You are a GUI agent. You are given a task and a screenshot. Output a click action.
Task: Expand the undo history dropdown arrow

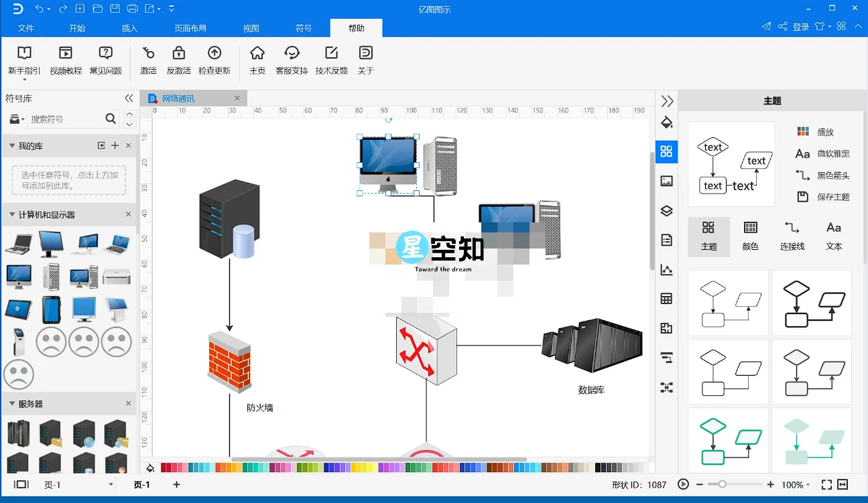[x=49, y=9]
